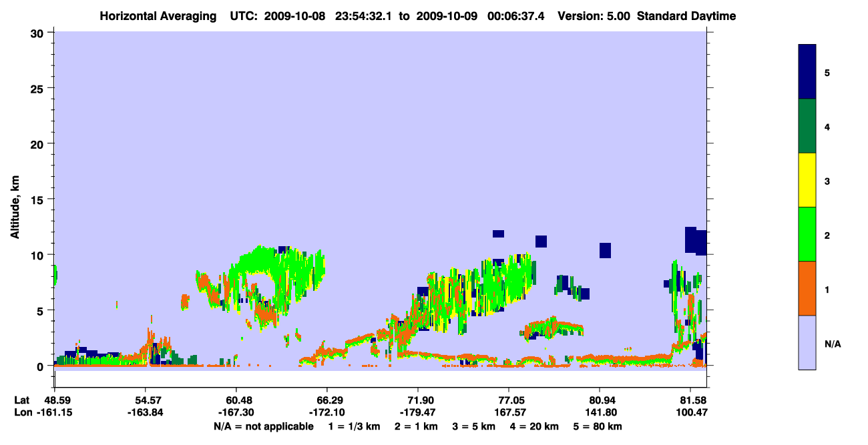The width and height of the screenshot is (868, 445).
Task: Click the y-axis tick label 0
Action: [x=41, y=366]
